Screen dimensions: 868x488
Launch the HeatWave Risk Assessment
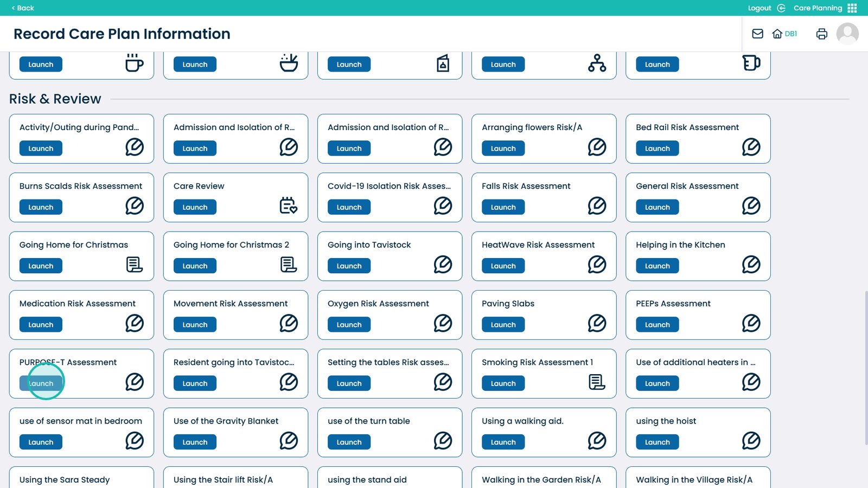click(x=503, y=266)
